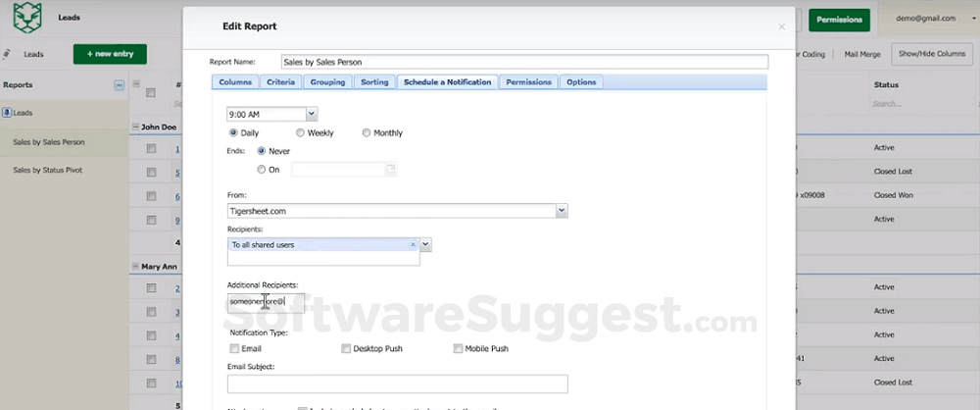Click the Ends On date field
The image size is (980, 410).
click(x=339, y=169)
